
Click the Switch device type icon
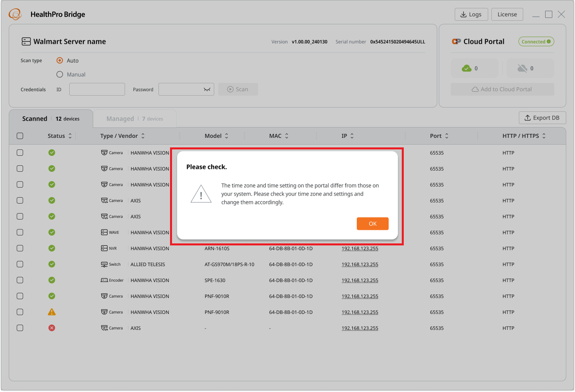[104, 264]
